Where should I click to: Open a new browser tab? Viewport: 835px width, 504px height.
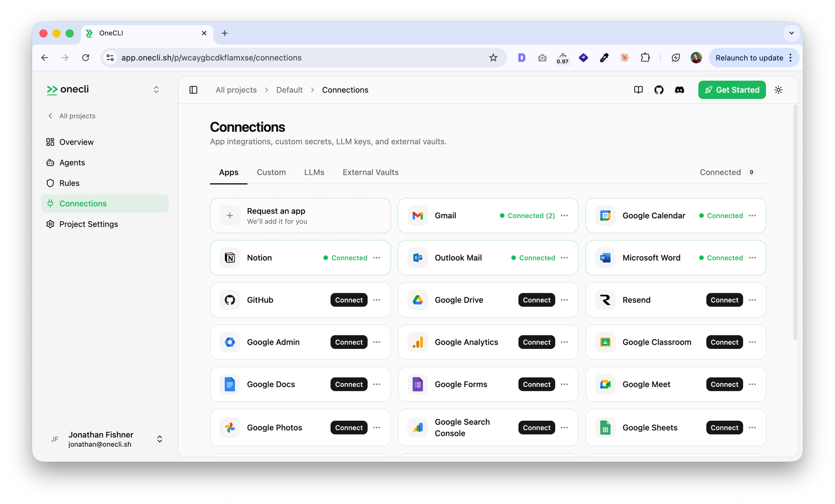225,33
